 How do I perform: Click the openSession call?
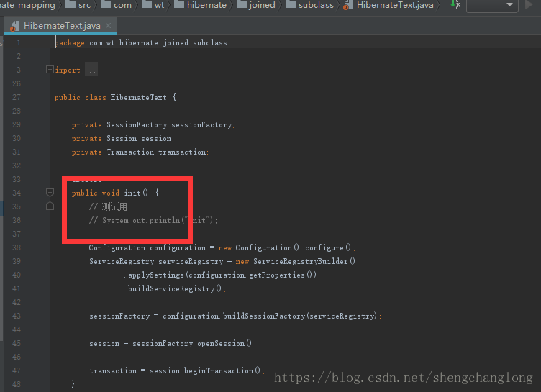pos(221,343)
